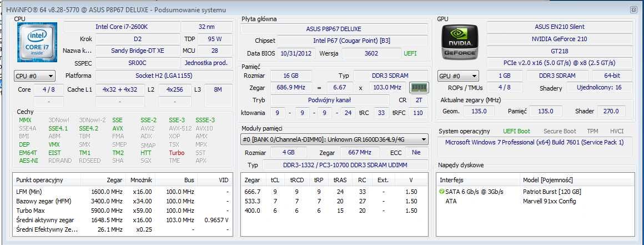The image size is (644, 245).
Task: Click the tRAS timing column header
Action: 340,180
